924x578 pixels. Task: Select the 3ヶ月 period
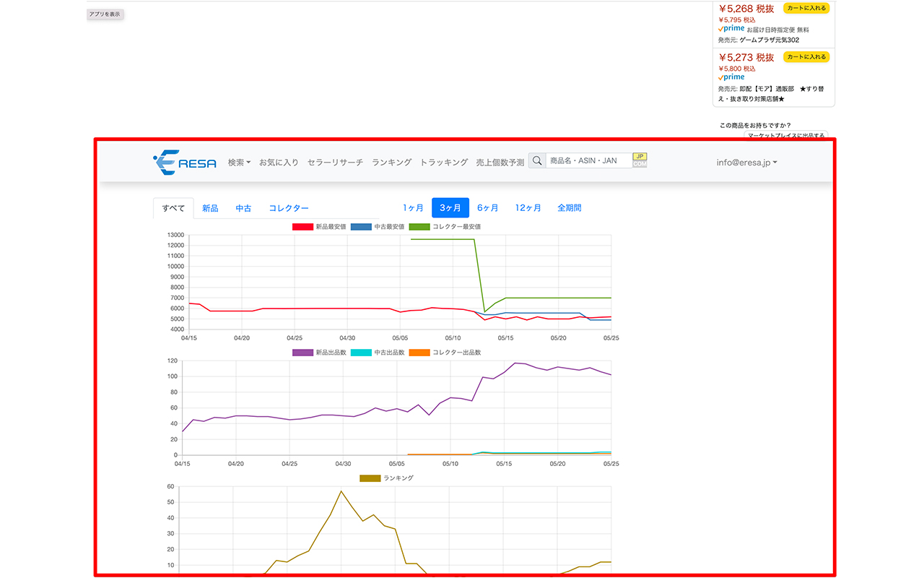click(450, 208)
